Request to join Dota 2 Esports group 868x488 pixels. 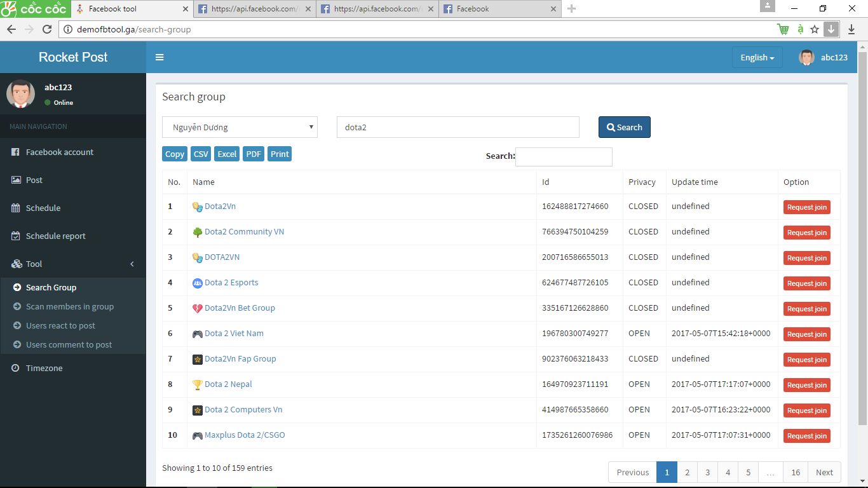806,283
